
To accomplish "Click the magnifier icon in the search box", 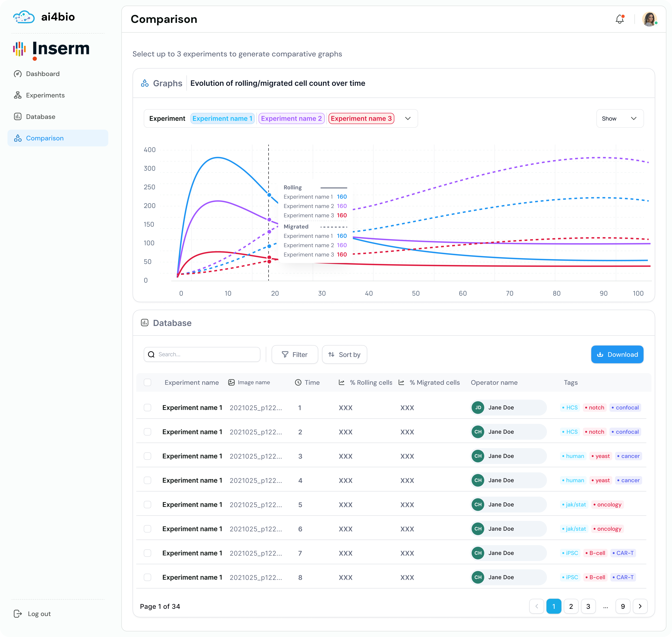I will tap(151, 355).
